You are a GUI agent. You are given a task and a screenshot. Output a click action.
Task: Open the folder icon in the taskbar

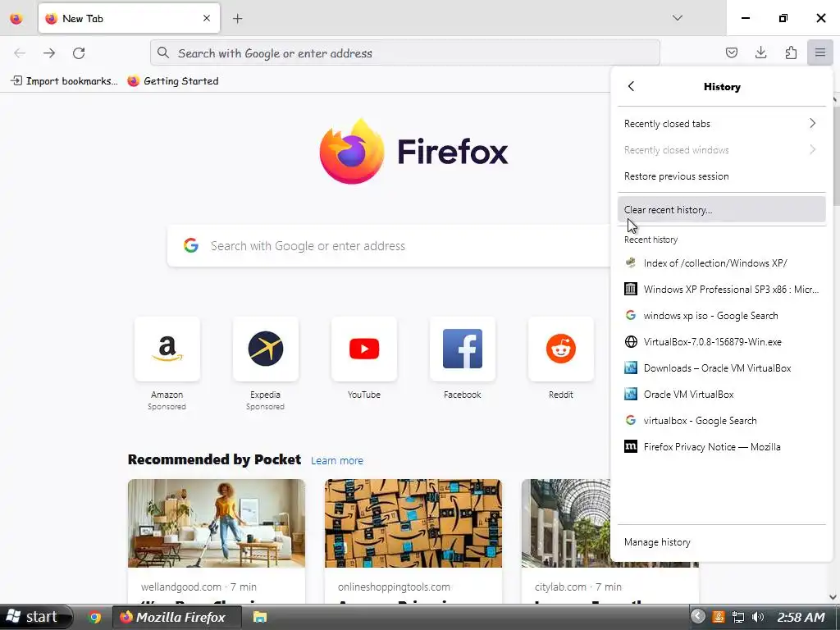(x=260, y=617)
